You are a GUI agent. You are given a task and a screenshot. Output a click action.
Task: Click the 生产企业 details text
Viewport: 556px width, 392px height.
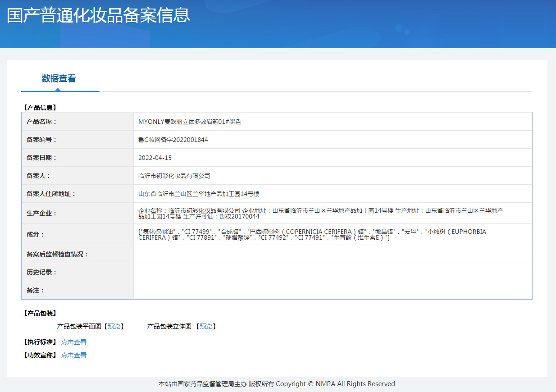point(320,213)
